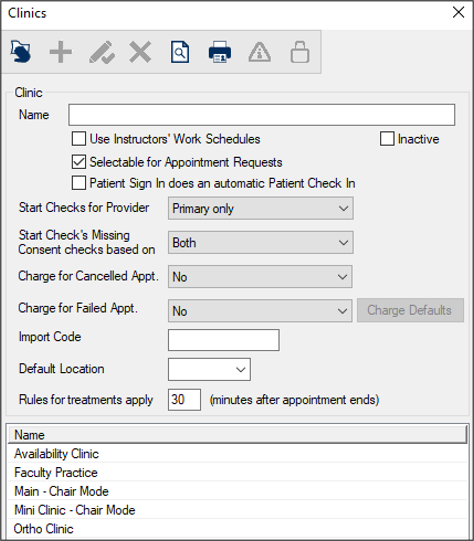Open the find record magnifier icon
This screenshot has width=474, height=541.
click(x=180, y=52)
